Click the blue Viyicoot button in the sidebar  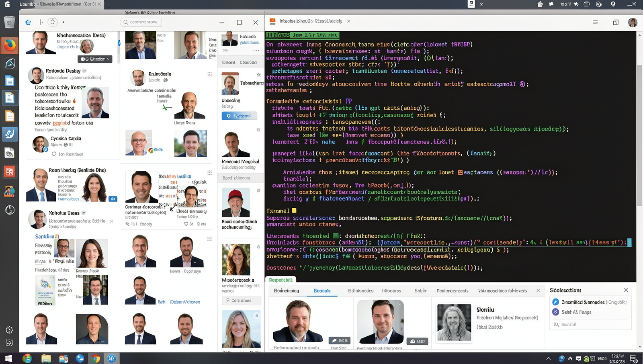240,116
